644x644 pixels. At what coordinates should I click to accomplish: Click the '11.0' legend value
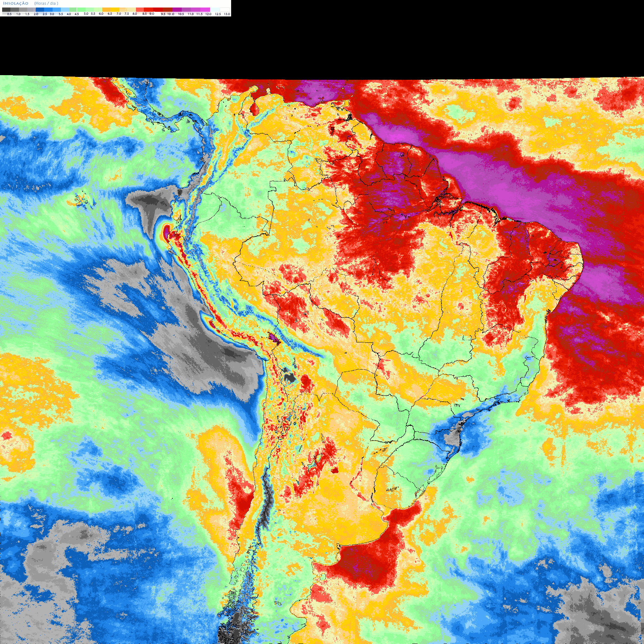click(191, 14)
